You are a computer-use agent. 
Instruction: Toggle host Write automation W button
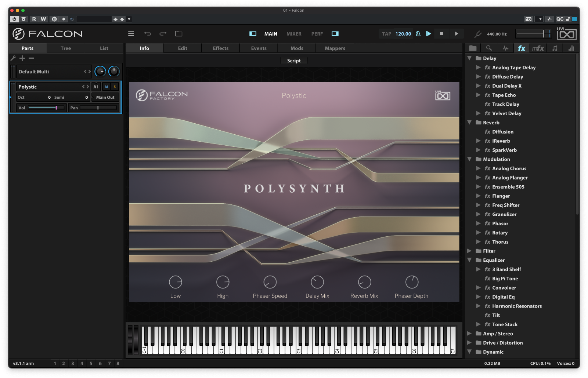click(x=43, y=19)
